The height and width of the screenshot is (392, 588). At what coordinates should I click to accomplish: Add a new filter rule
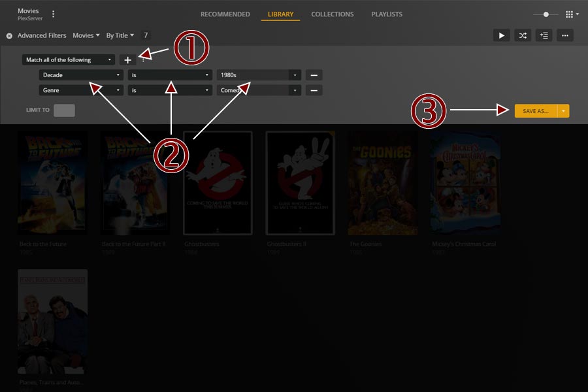coord(127,60)
